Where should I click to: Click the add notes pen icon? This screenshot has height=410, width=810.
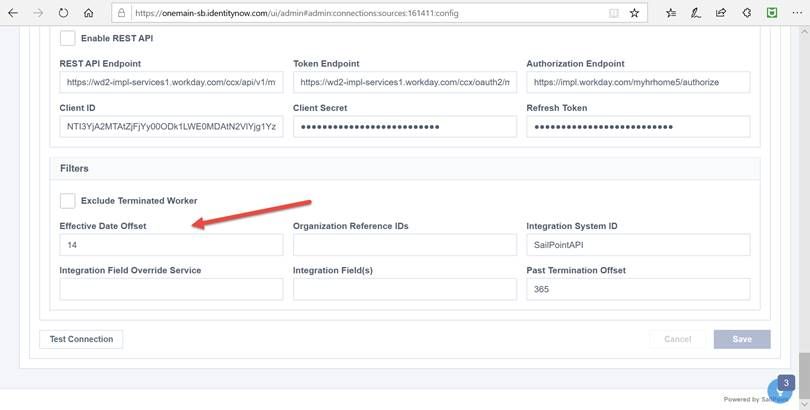(x=696, y=14)
